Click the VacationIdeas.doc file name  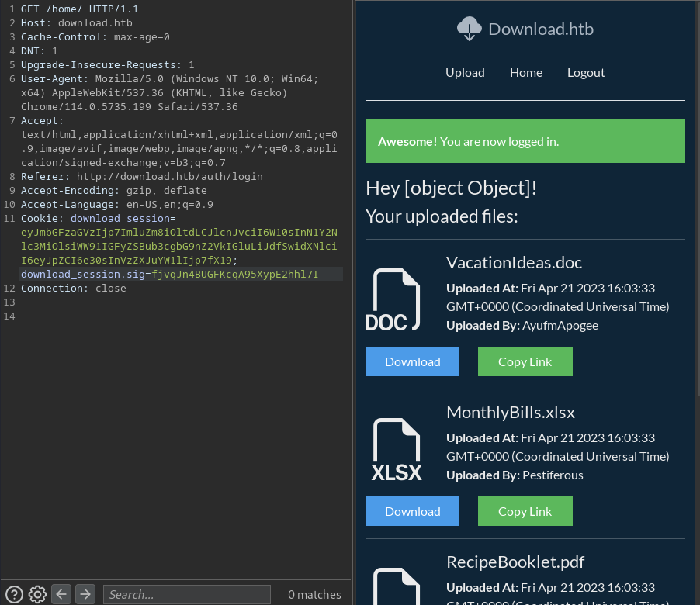514,263
